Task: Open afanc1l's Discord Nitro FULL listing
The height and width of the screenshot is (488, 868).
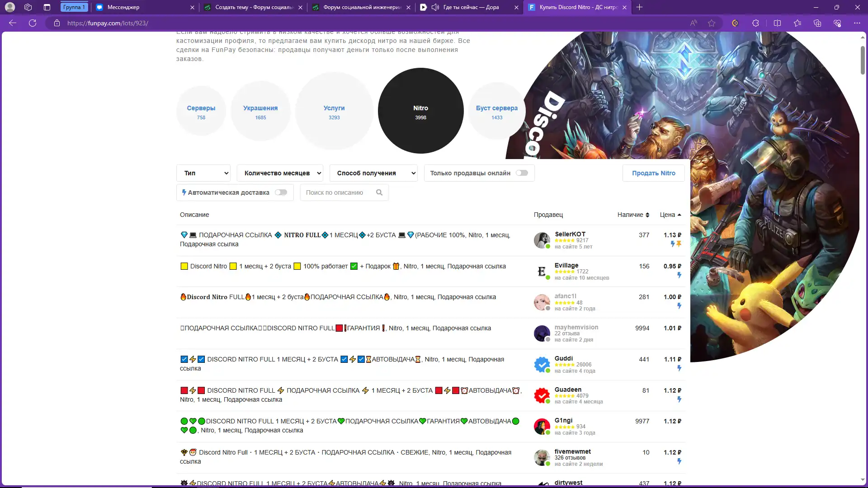Action: click(338, 297)
